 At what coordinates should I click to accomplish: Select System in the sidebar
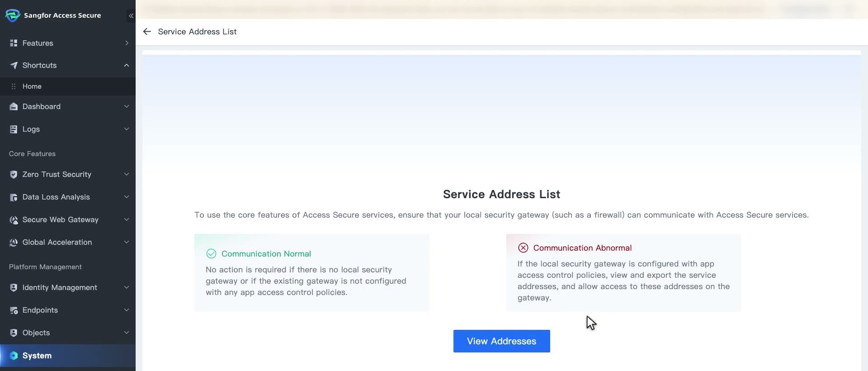click(68, 356)
